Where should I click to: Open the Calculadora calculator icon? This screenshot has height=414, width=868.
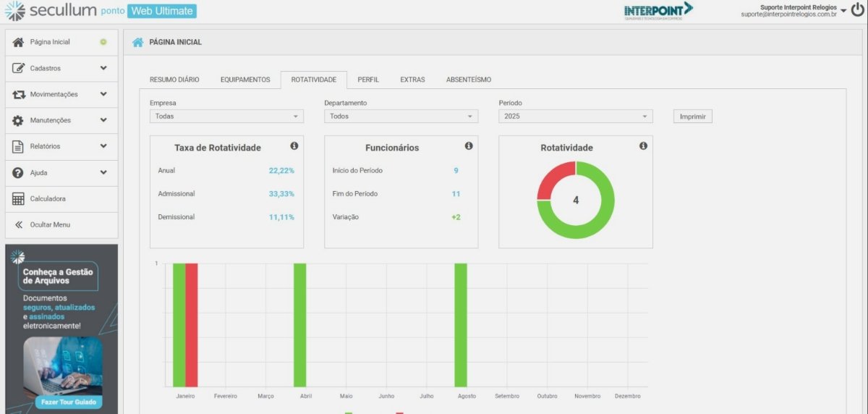tap(19, 199)
